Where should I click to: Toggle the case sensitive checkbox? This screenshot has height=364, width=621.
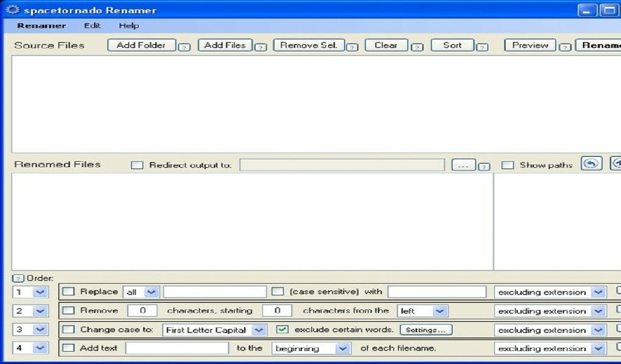[278, 292]
